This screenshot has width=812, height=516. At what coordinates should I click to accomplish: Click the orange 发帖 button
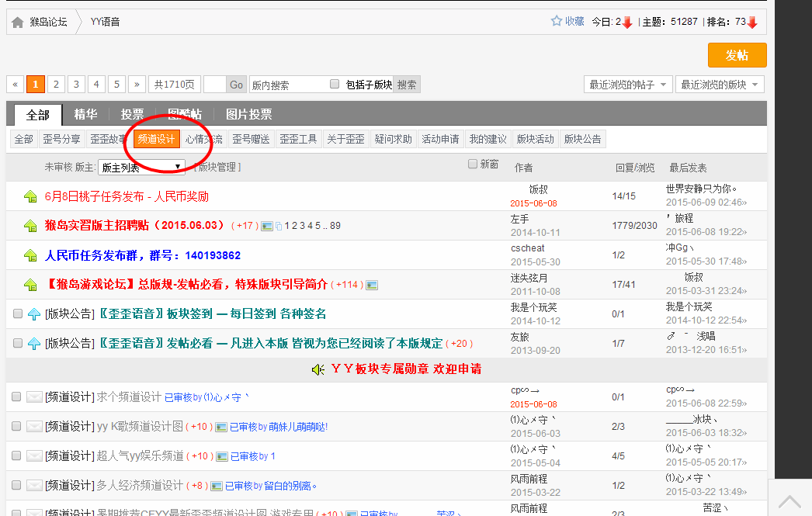(737, 55)
